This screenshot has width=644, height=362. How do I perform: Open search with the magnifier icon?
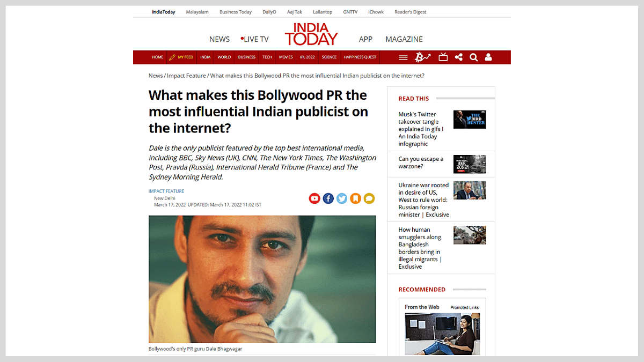tap(473, 57)
